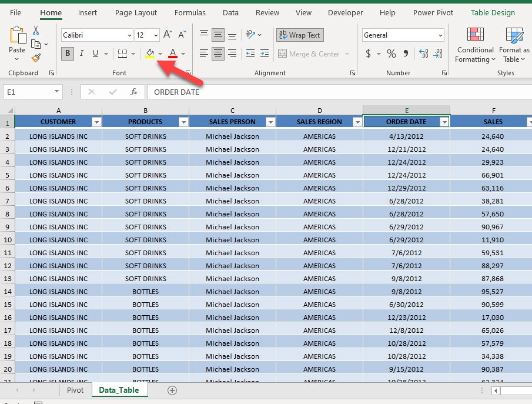Image resolution: width=532 pixels, height=404 pixels.
Task: Click Decrease Indent icon
Action: pyautogui.click(x=250, y=54)
